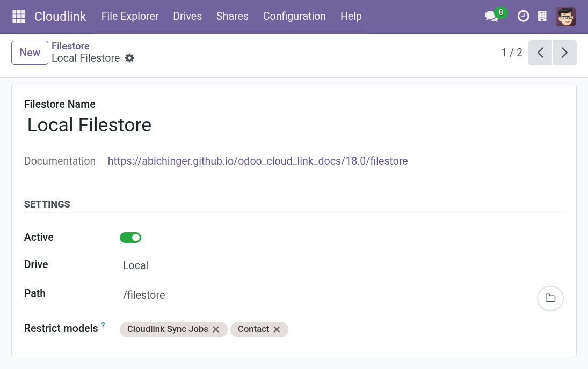This screenshot has height=369, width=588.
Task: Open the Shares menu
Action: click(232, 17)
